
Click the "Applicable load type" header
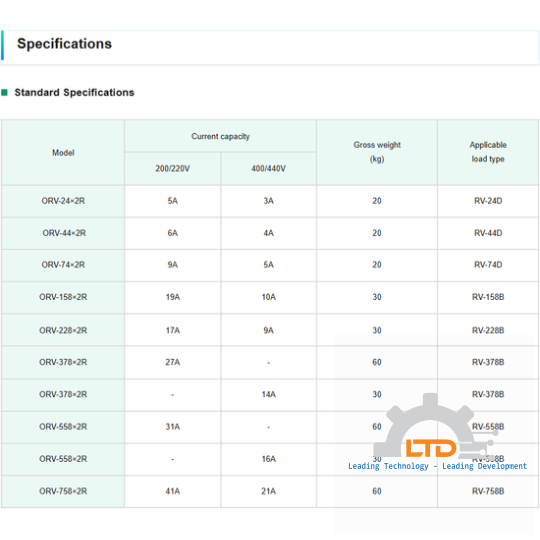pos(488,152)
